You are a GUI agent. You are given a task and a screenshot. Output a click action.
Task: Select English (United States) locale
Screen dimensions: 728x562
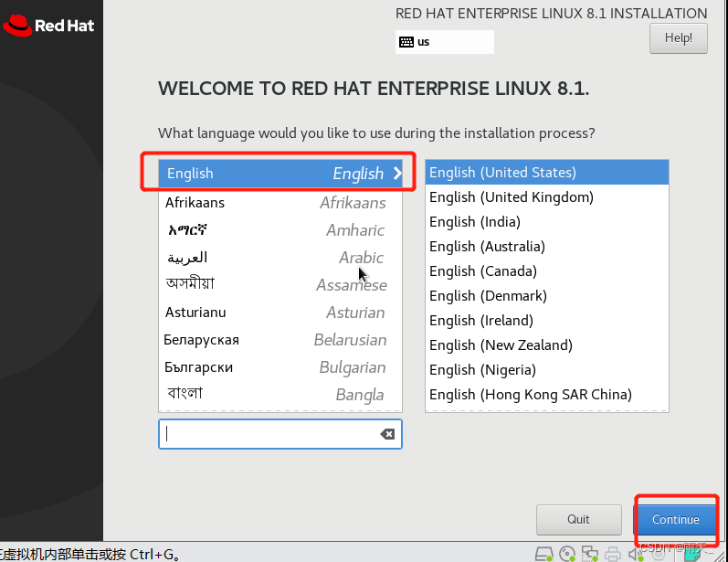tap(547, 173)
